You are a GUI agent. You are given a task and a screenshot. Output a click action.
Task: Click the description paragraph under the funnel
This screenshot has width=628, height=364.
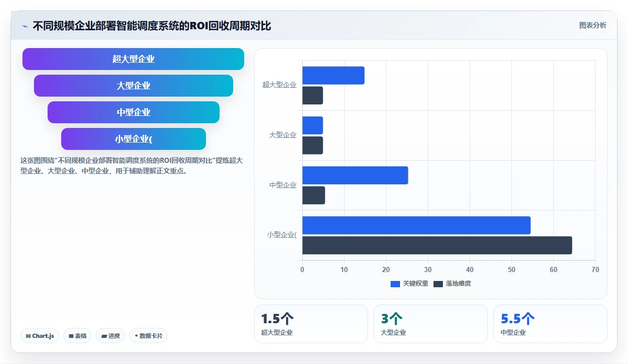click(132, 166)
